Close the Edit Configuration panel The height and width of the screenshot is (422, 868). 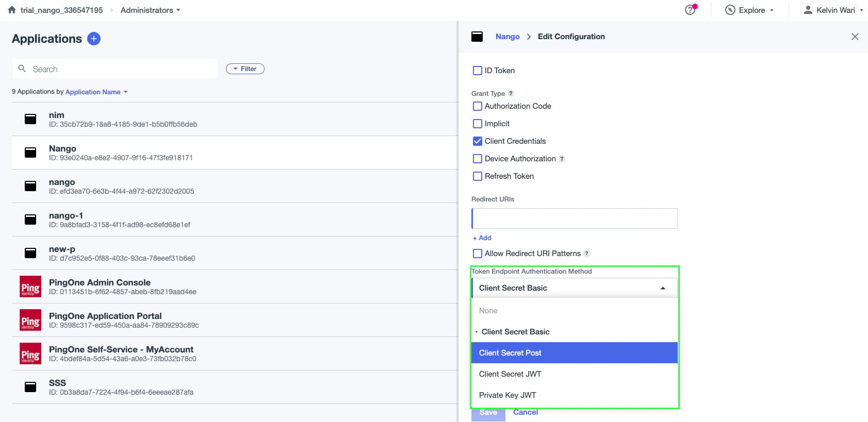pyautogui.click(x=855, y=37)
